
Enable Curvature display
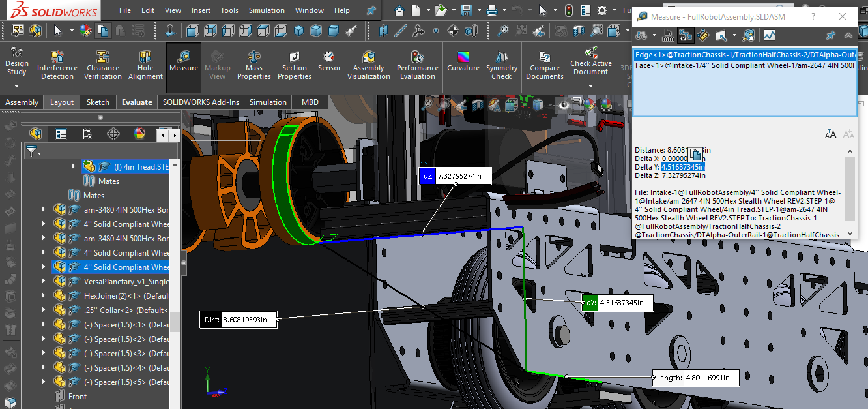pyautogui.click(x=463, y=62)
